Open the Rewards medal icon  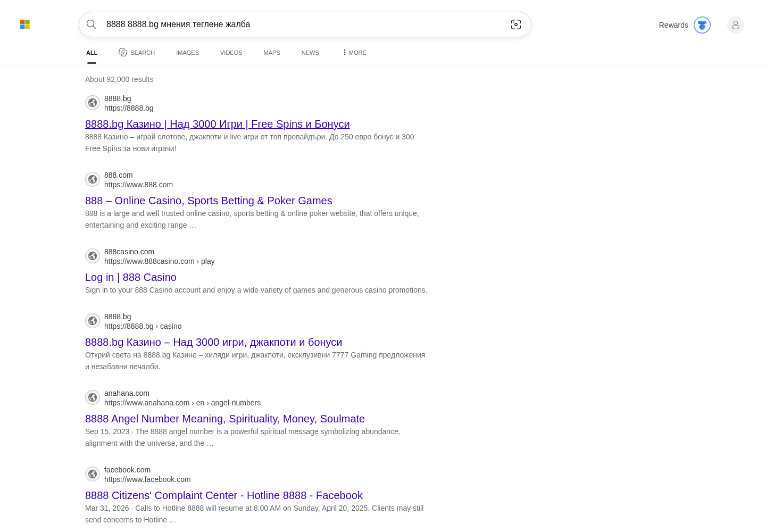tap(702, 25)
